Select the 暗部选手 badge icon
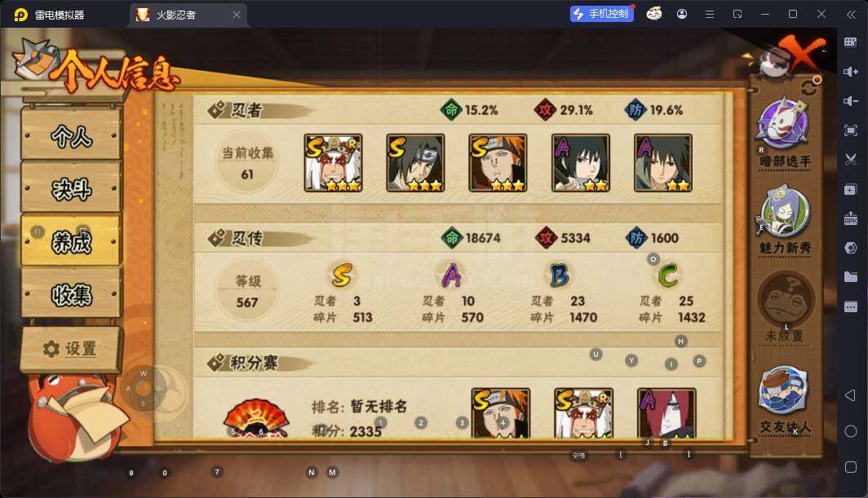This screenshot has height=498, width=868. point(783,123)
